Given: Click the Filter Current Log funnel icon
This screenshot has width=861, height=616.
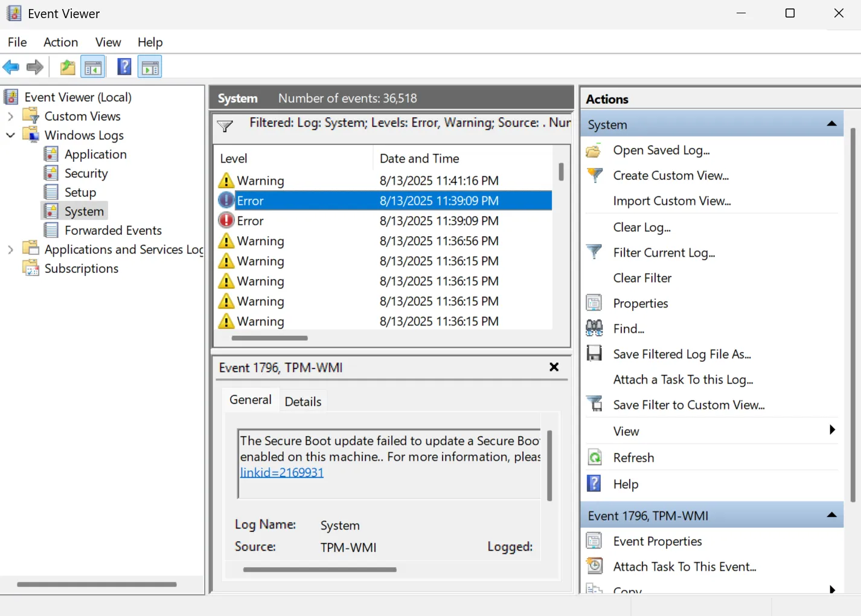Looking at the screenshot, I should pos(595,252).
